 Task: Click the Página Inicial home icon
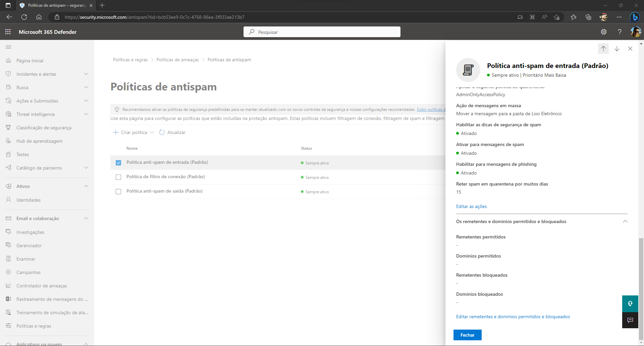tap(8, 61)
